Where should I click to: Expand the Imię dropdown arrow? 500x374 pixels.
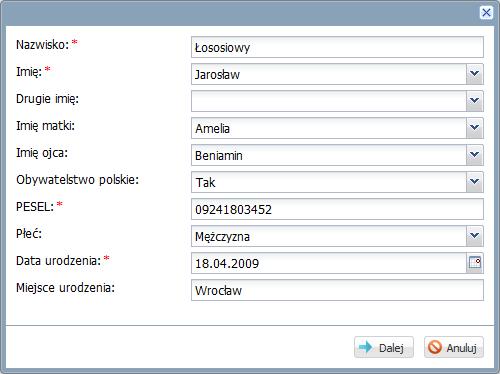coord(475,74)
